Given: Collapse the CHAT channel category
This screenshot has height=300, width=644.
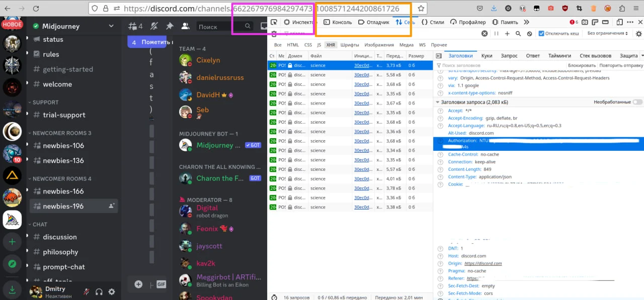Looking at the screenshot, I should coord(38,224).
